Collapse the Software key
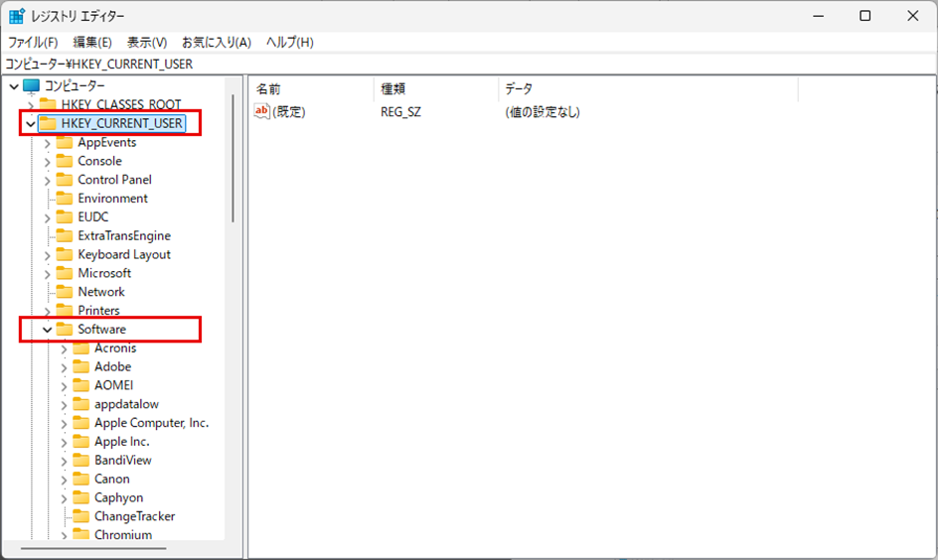938x560 pixels. pyautogui.click(x=48, y=330)
